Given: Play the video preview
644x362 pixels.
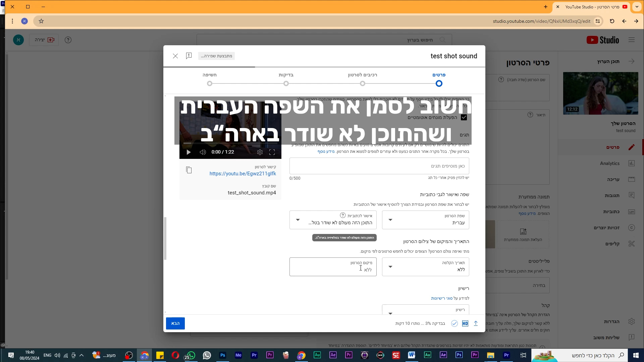Looking at the screenshot, I should point(189,152).
